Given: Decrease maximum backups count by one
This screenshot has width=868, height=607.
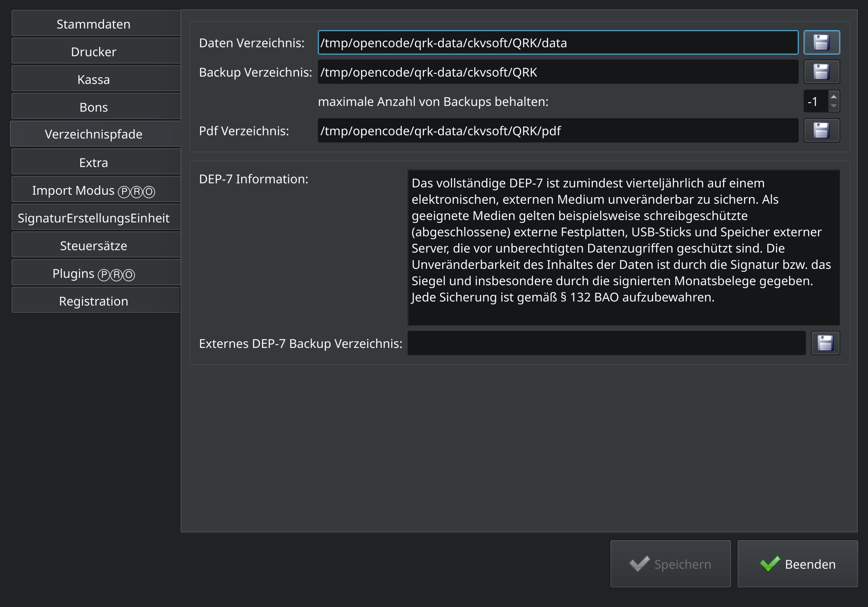Looking at the screenshot, I should (x=834, y=106).
